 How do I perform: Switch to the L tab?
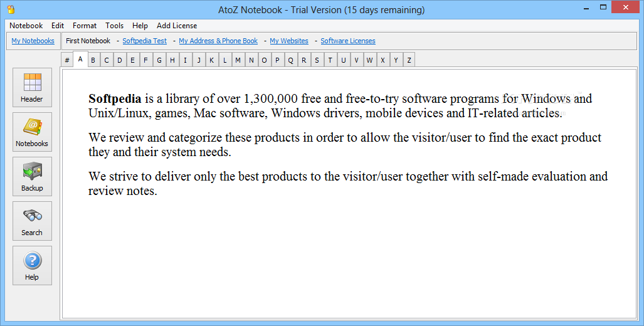click(224, 60)
